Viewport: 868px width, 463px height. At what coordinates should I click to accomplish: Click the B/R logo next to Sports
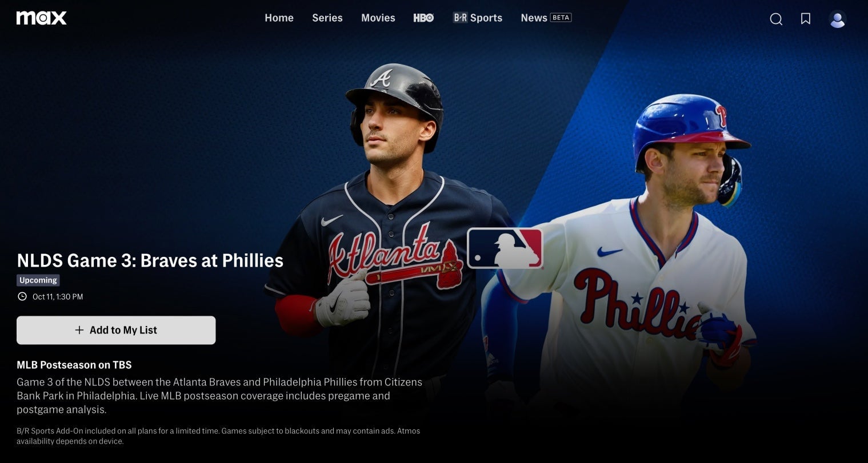click(460, 18)
